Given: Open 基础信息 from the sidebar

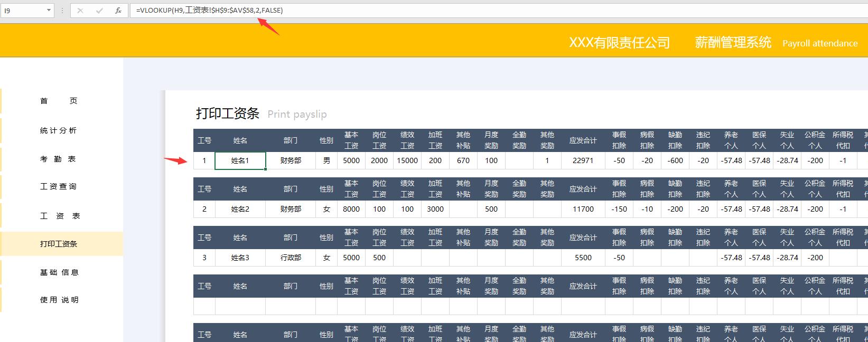Looking at the screenshot, I should click(59, 272).
